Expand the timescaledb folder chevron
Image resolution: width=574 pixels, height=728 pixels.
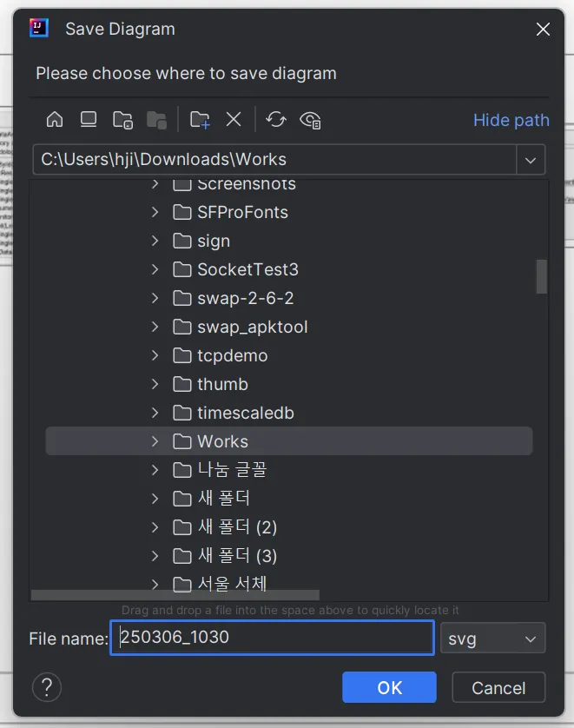tap(155, 413)
